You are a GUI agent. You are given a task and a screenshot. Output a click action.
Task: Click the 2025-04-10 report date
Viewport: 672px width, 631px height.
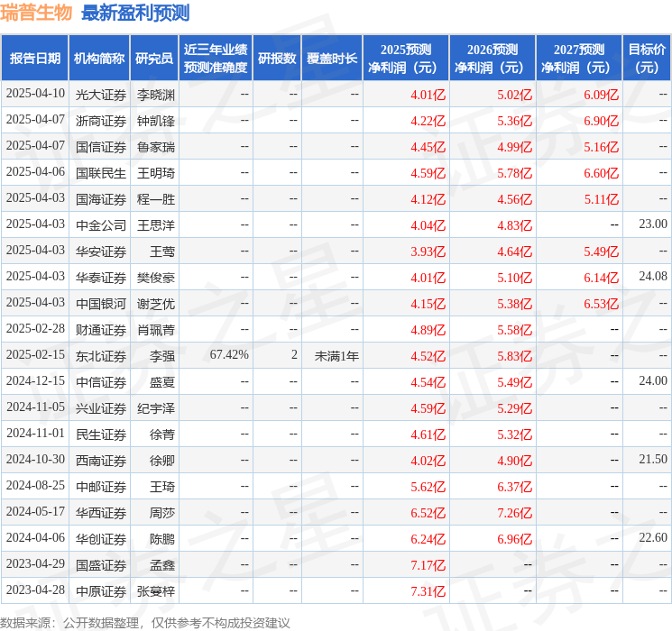[35, 94]
